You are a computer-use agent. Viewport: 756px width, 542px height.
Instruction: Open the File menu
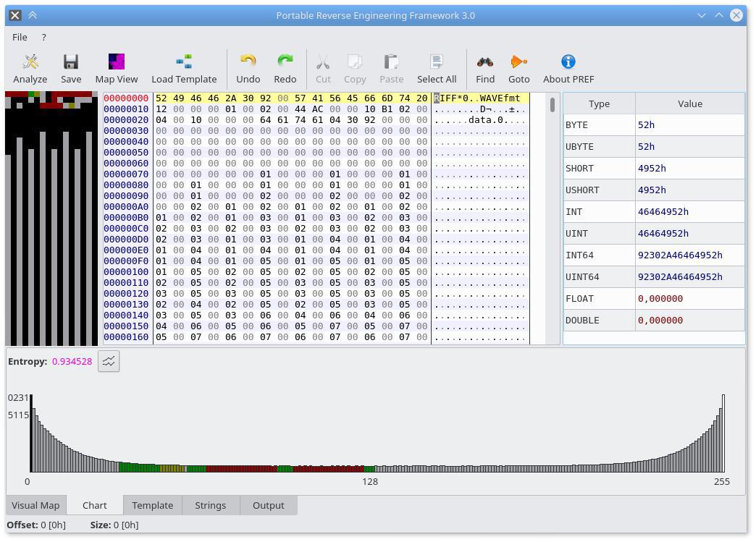coord(20,37)
